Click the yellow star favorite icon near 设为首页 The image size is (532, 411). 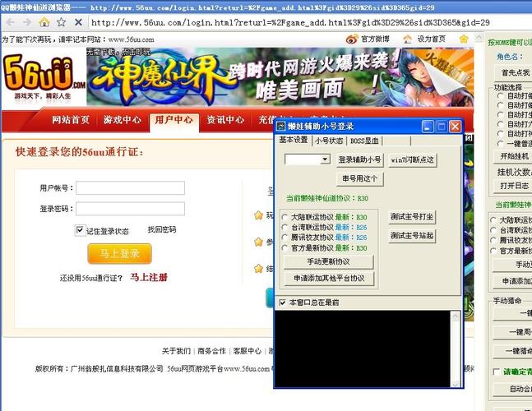point(464,39)
